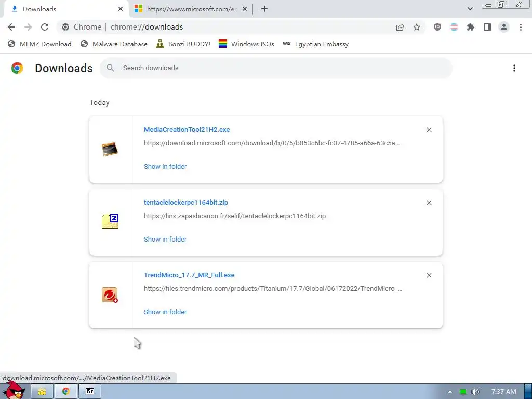This screenshot has height=399, width=532.
Task: Click the green network tray icon
Action: click(463, 392)
